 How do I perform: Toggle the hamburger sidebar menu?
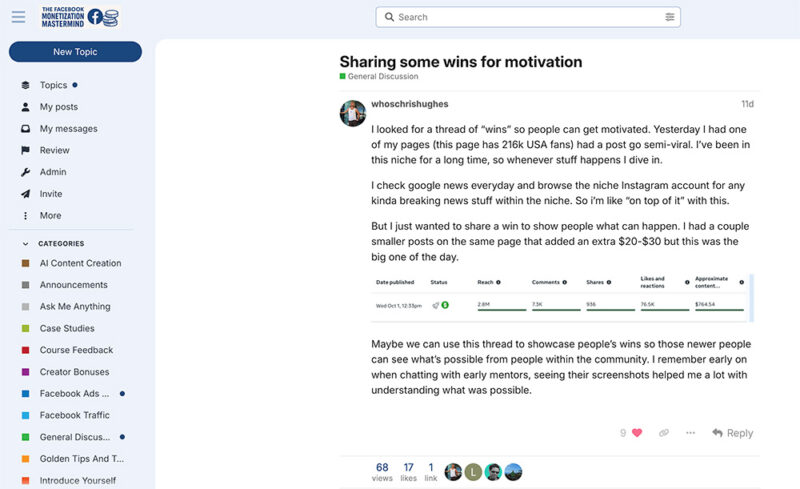coord(18,17)
